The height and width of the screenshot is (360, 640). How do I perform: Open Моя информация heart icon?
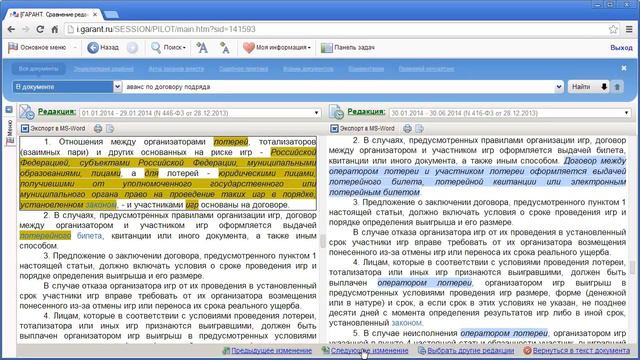[x=249, y=48]
